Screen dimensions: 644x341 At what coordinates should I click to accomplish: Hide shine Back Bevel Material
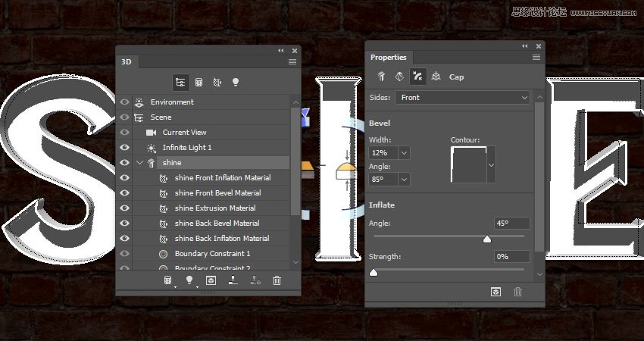(124, 223)
